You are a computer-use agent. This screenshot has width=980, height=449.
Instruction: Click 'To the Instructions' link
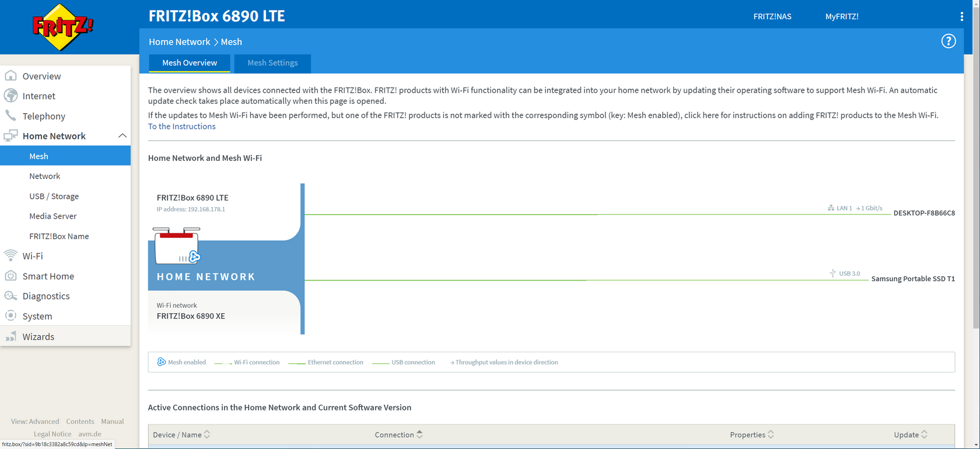[x=181, y=126]
